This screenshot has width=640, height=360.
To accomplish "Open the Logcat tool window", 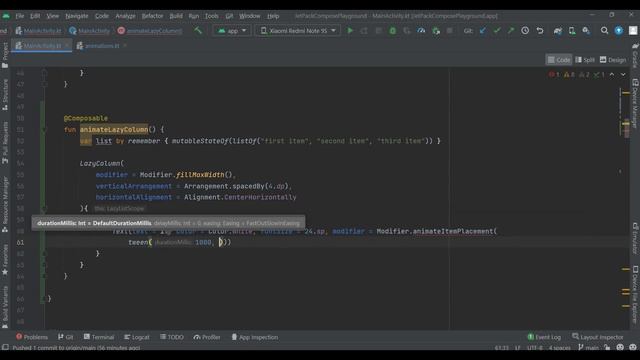I will click(x=137, y=337).
